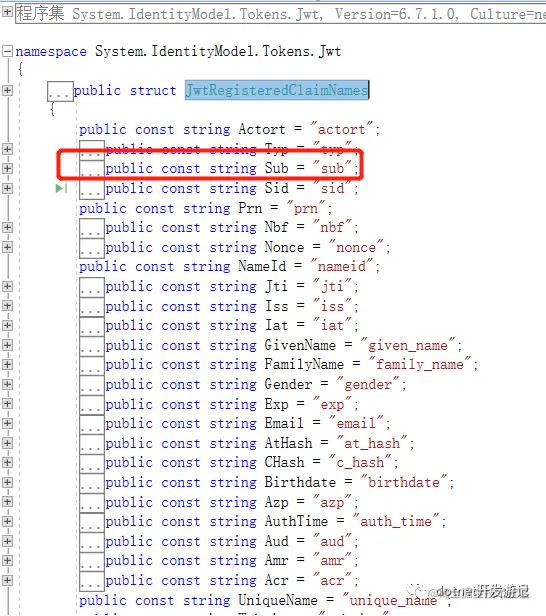Expand margin plus beside the GivenName constant
The image size is (546, 616).
pos(7,345)
